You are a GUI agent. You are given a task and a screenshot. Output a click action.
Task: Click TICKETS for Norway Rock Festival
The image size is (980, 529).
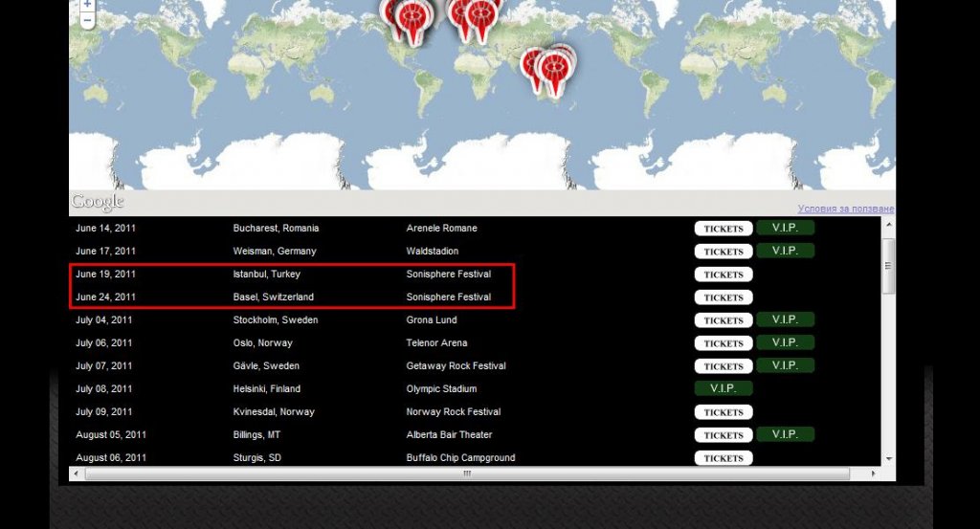(x=724, y=412)
